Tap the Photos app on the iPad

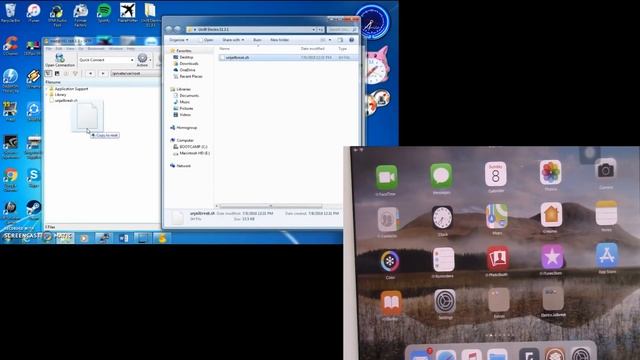550,173
